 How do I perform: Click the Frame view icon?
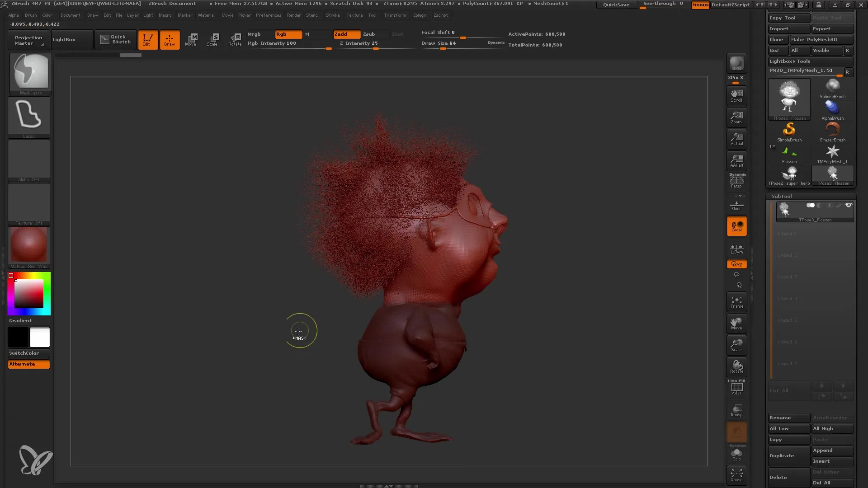(736, 302)
